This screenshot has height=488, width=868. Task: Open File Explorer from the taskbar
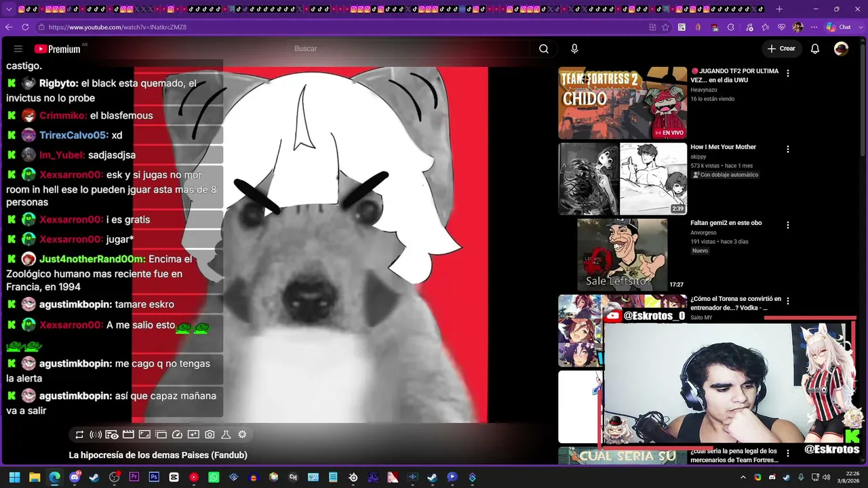[35, 477]
